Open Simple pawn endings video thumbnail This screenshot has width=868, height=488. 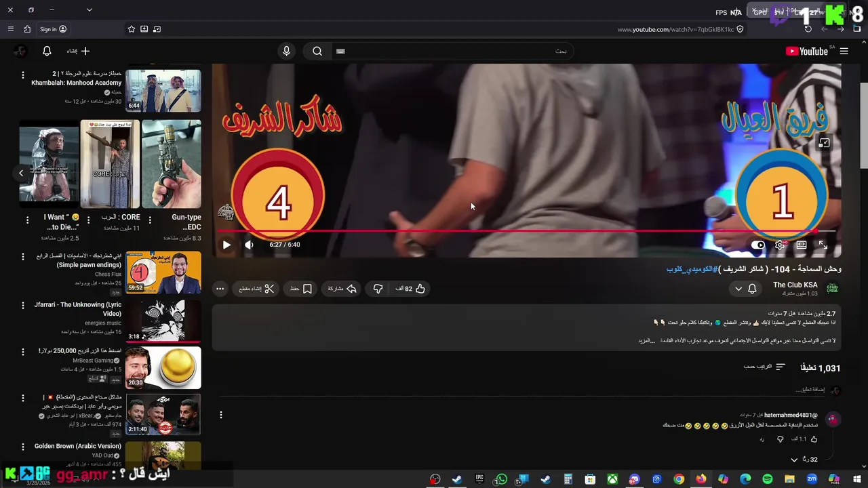tap(163, 272)
